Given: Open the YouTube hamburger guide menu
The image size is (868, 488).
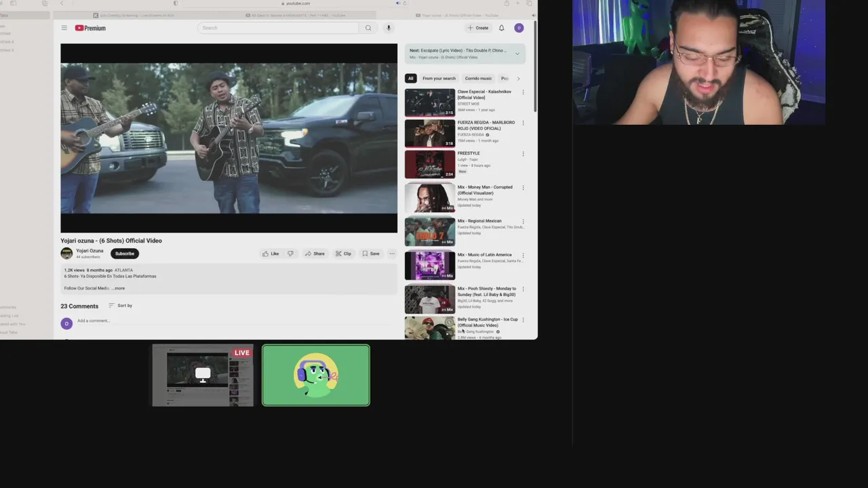Looking at the screenshot, I should [64, 28].
